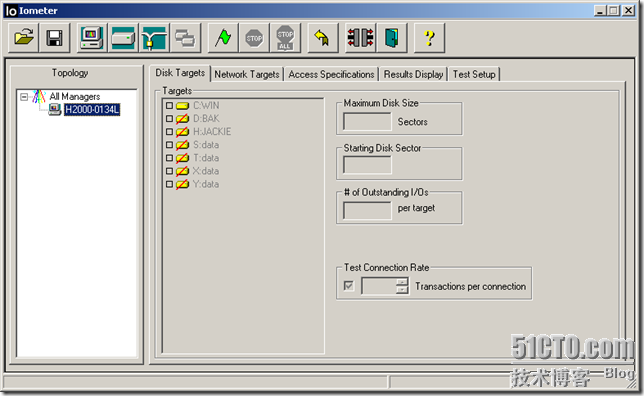This screenshot has width=644, height=396.
Task: Select the Y:data target text
Action: click(x=206, y=184)
